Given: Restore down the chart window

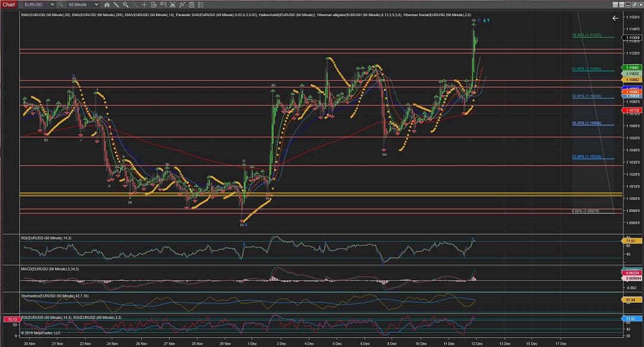Looking at the screenshot, I should [x=635, y=5].
